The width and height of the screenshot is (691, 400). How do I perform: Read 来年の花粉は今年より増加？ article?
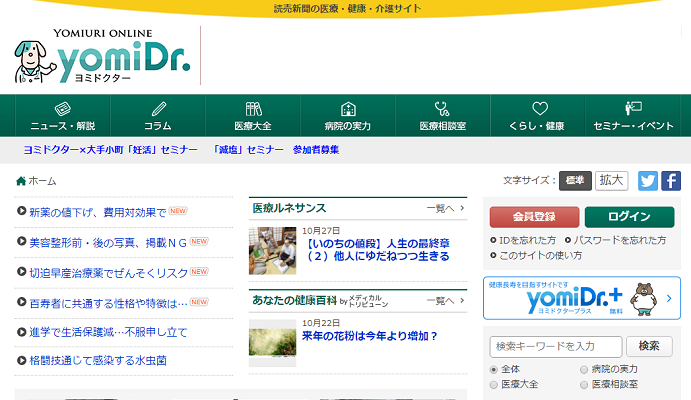(x=370, y=336)
